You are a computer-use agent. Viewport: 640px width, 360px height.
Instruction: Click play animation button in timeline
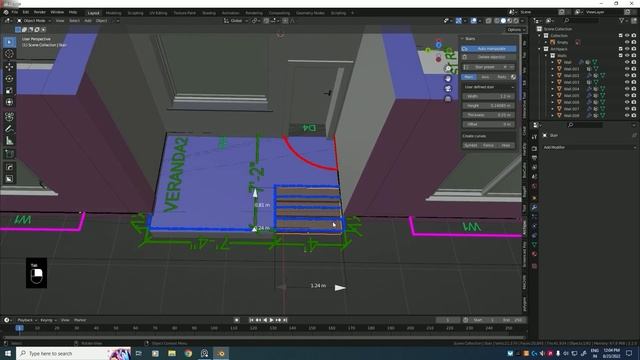[x=271, y=320]
